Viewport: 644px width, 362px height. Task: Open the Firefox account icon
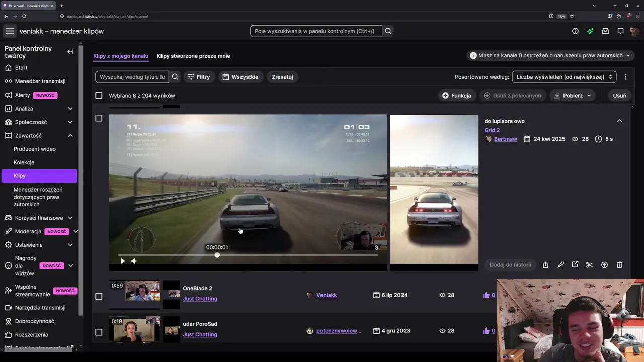point(610,16)
